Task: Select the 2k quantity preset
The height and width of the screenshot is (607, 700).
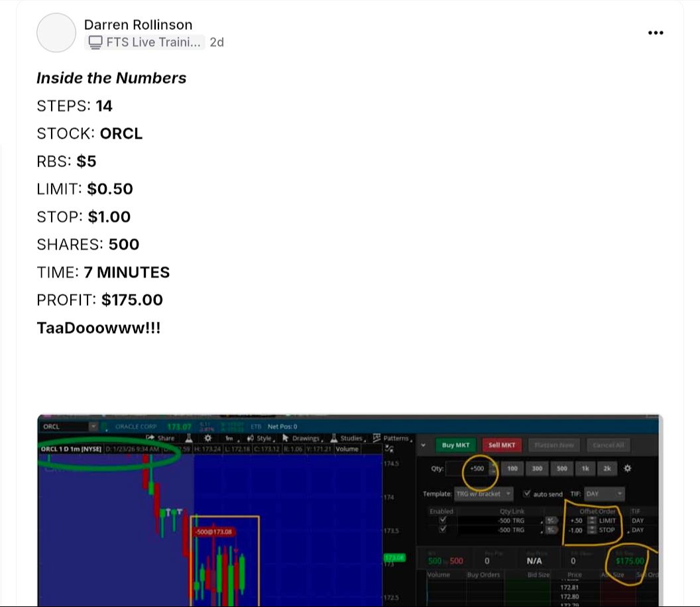Action: click(607, 468)
